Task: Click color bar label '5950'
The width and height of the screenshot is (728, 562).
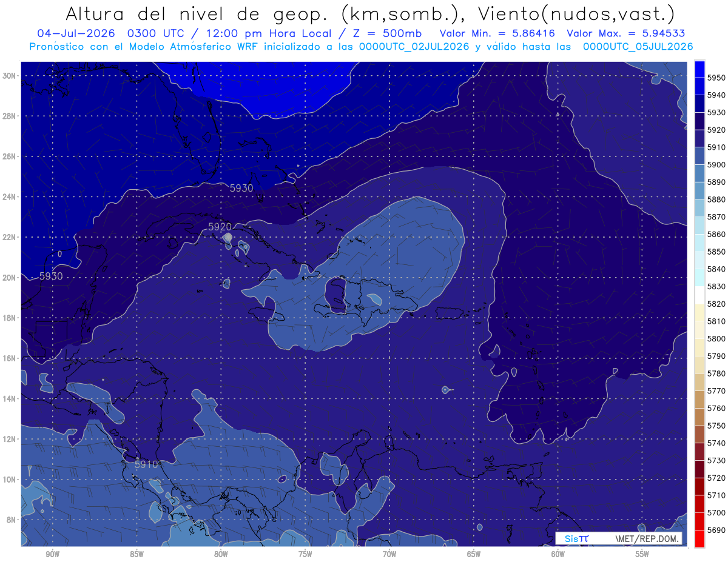Action: (716, 78)
